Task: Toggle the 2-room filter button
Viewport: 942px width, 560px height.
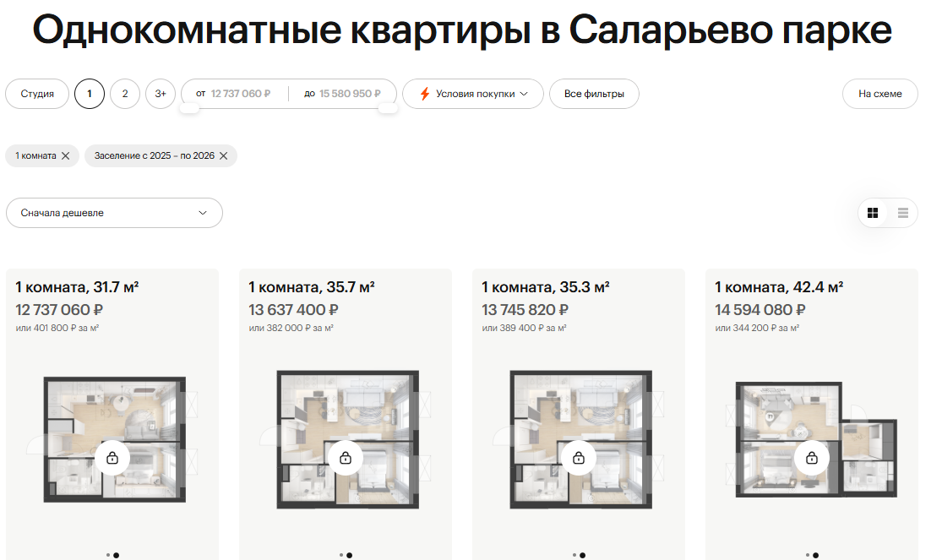Action: [125, 94]
